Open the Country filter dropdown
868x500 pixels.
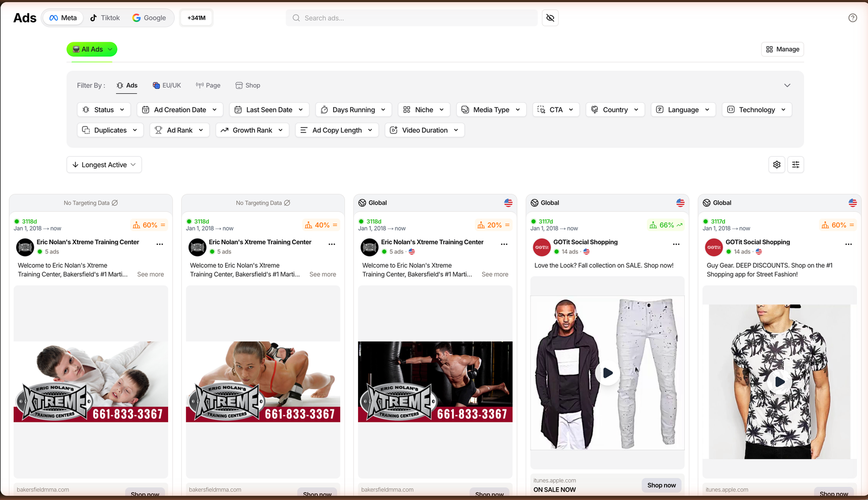tap(615, 110)
